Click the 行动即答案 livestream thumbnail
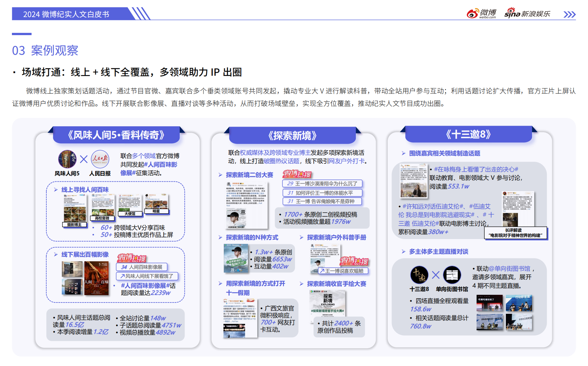588x366 pixels. 519,303
